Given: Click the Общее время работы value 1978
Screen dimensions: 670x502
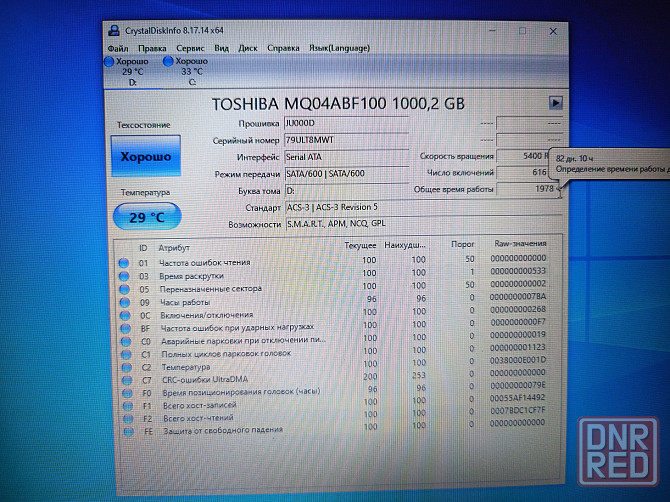Looking at the screenshot, I should [x=529, y=188].
